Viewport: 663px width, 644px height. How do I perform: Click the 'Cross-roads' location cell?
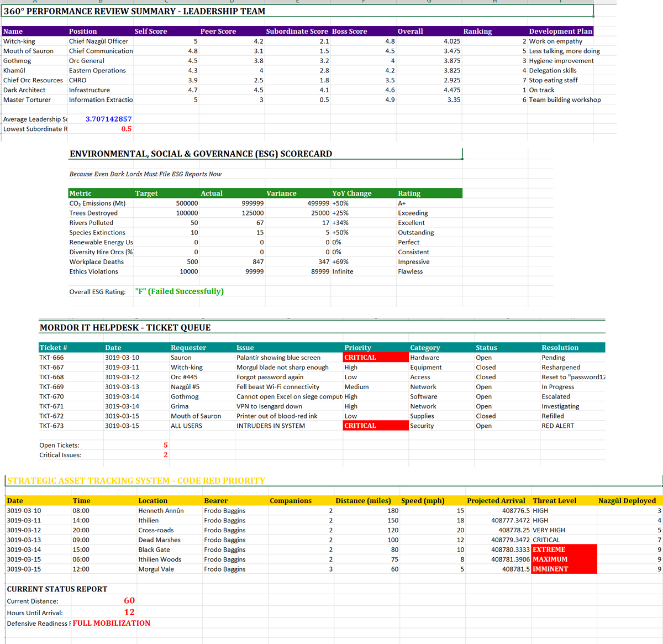pos(170,530)
